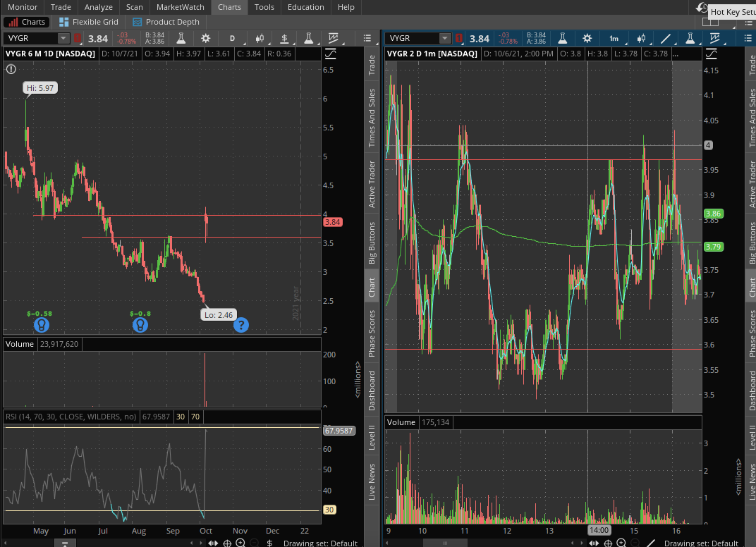Open left chart candlestick style menu
The width and height of the screenshot is (756, 547).
pos(260,38)
